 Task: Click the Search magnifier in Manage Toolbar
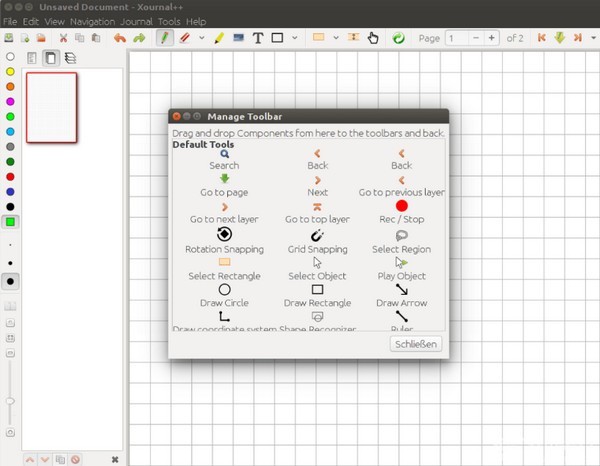pyautogui.click(x=224, y=153)
